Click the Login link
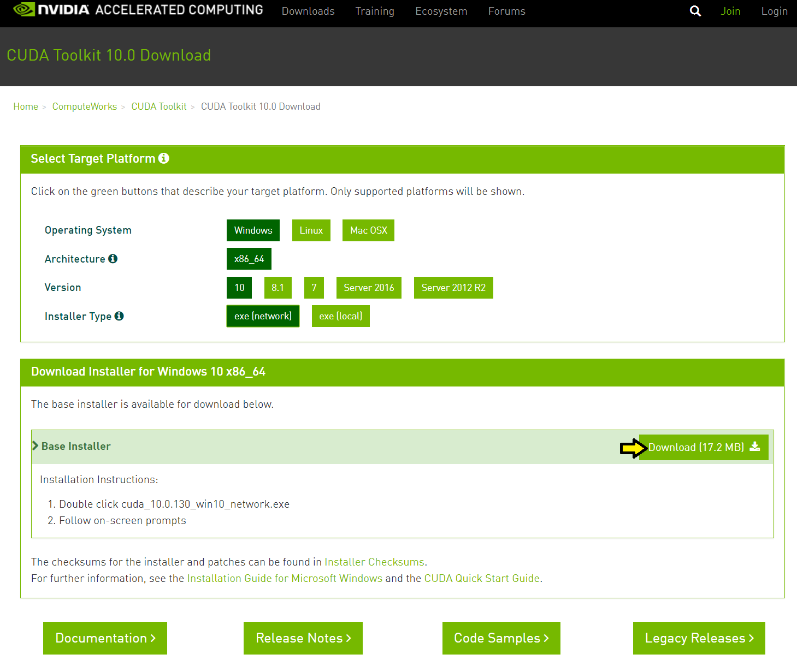This screenshot has width=797, height=672. coord(775,11)
